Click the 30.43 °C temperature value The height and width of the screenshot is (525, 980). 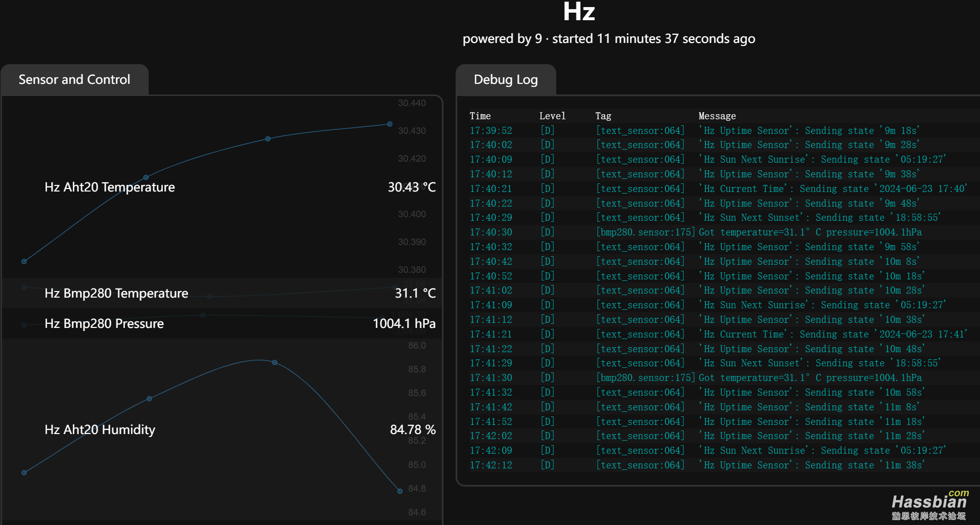412,187
